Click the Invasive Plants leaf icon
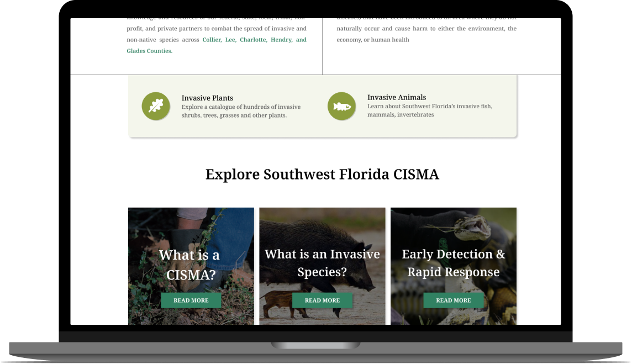The image size is (632, 364). pyautogui.click(x=156, y=105)
